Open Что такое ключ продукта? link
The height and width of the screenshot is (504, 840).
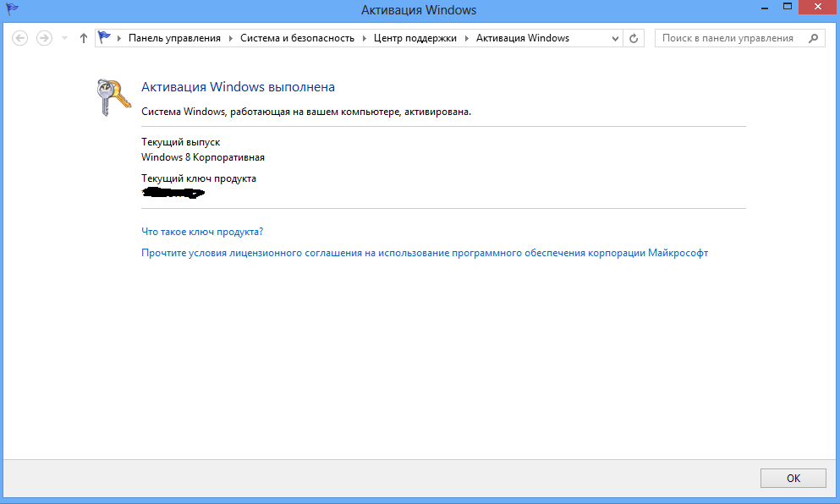(202, 232)
